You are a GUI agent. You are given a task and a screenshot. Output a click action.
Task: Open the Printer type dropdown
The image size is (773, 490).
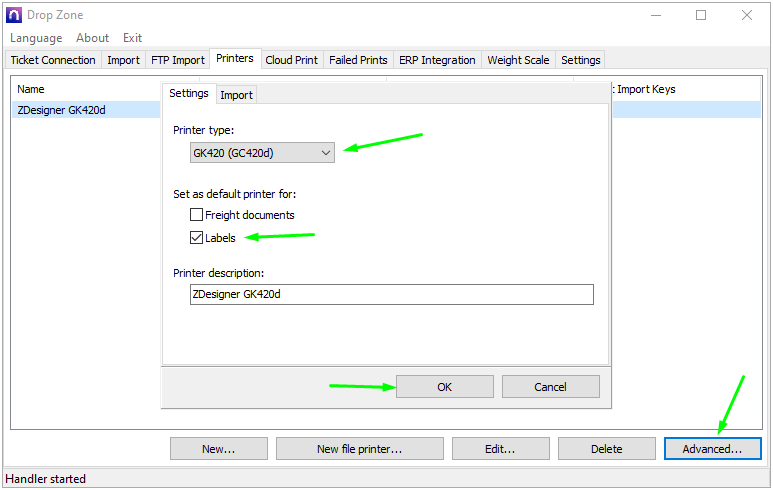[x=262, y=152]
